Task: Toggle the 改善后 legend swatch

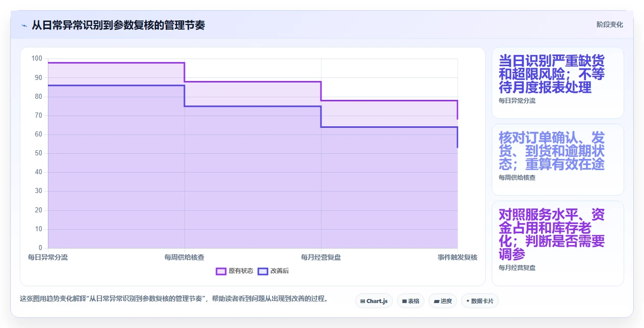Action: (x=263, y=271)
